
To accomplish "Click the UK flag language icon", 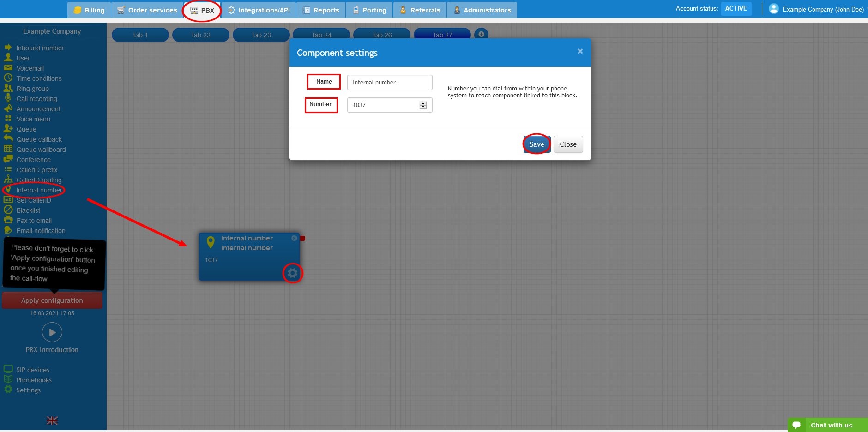I will pyautogui.click(x=52, y=420).
